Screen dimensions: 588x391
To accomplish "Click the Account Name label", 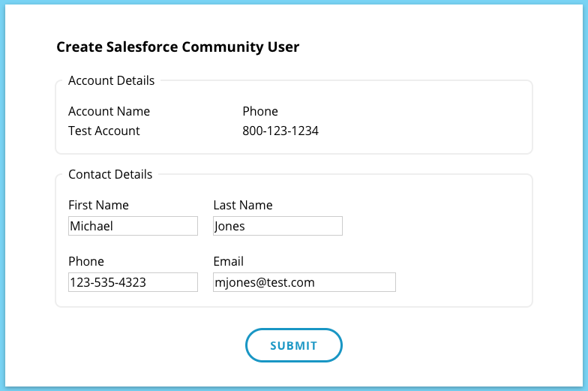I will pos(109,111).
